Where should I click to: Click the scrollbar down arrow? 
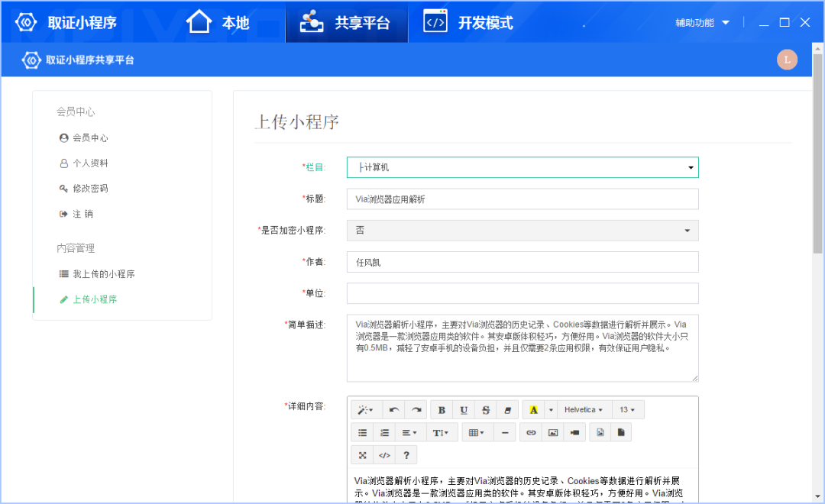tap(817, 496)
